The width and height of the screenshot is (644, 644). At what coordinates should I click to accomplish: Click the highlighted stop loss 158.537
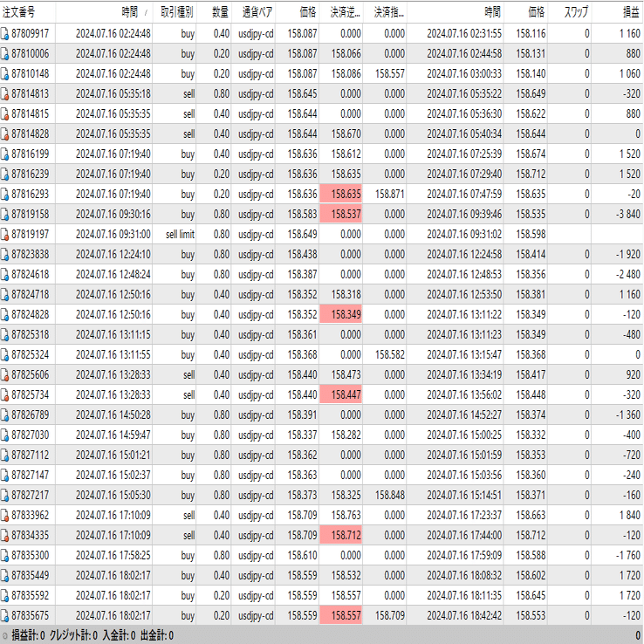(x=341, y=215)
